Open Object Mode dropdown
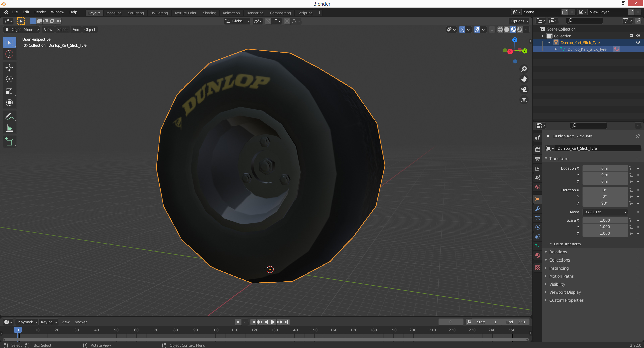Screen dimensions: 644x348 pos(22,30)
